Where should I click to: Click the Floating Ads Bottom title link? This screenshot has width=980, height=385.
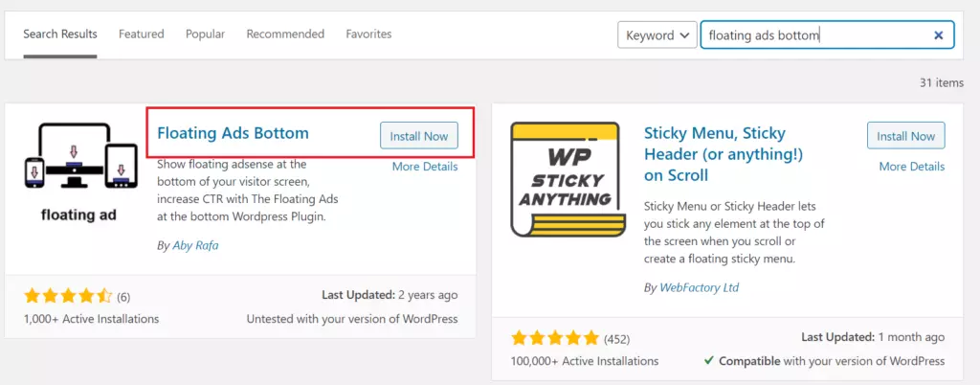(x=234, y=133)
